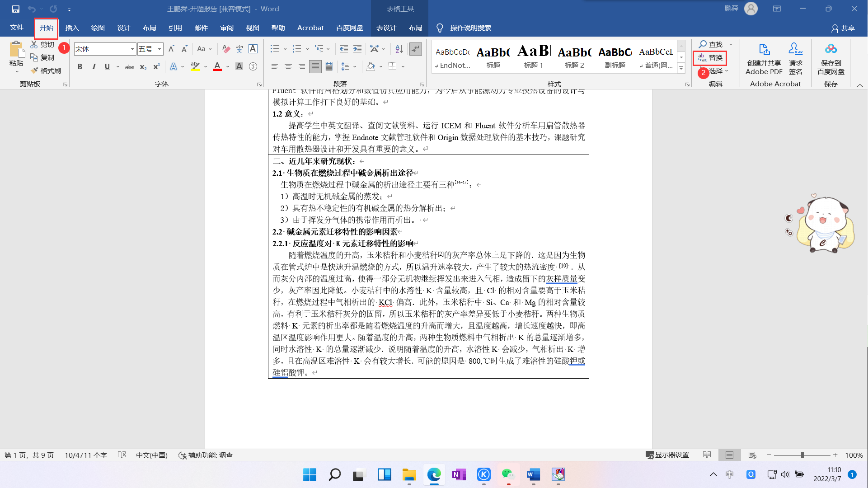868x488 pixels.
Task: Apply the red font color swatch
Action: (x=217, y=67)
